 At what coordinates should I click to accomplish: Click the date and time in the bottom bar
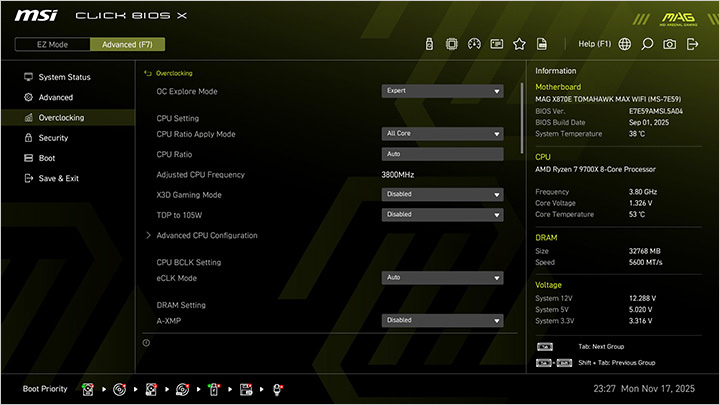click(x=644, y=389)
